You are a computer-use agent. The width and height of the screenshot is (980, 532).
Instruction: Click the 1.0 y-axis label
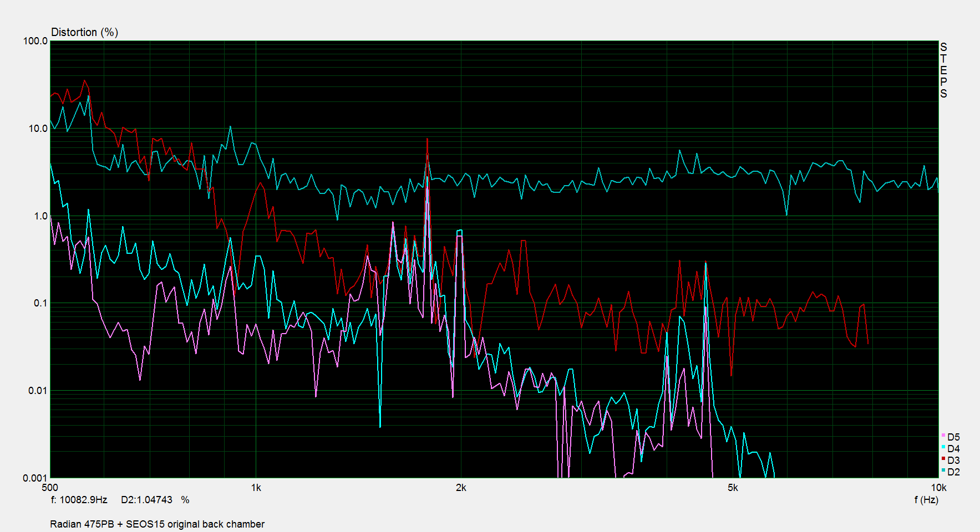[x=40, y=216]
